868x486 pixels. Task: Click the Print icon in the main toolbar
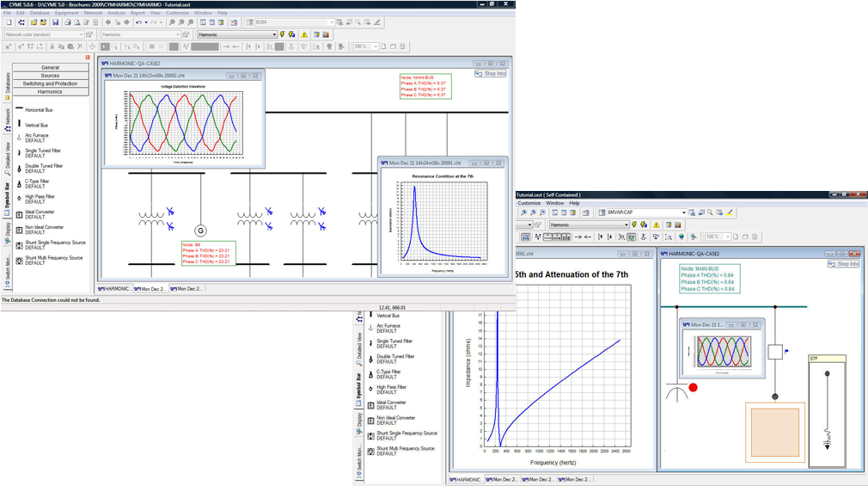(x=68, y=22)
